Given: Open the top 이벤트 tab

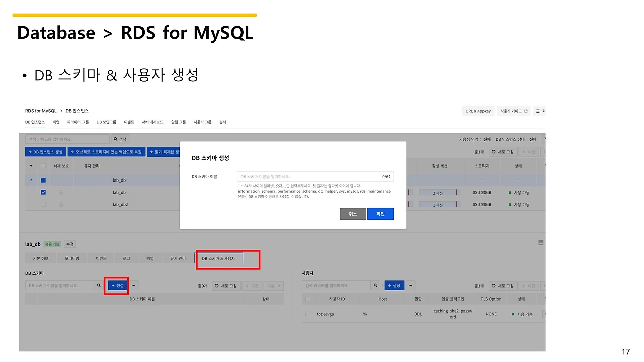Looking at the screenshot, I should click(129, 122).
